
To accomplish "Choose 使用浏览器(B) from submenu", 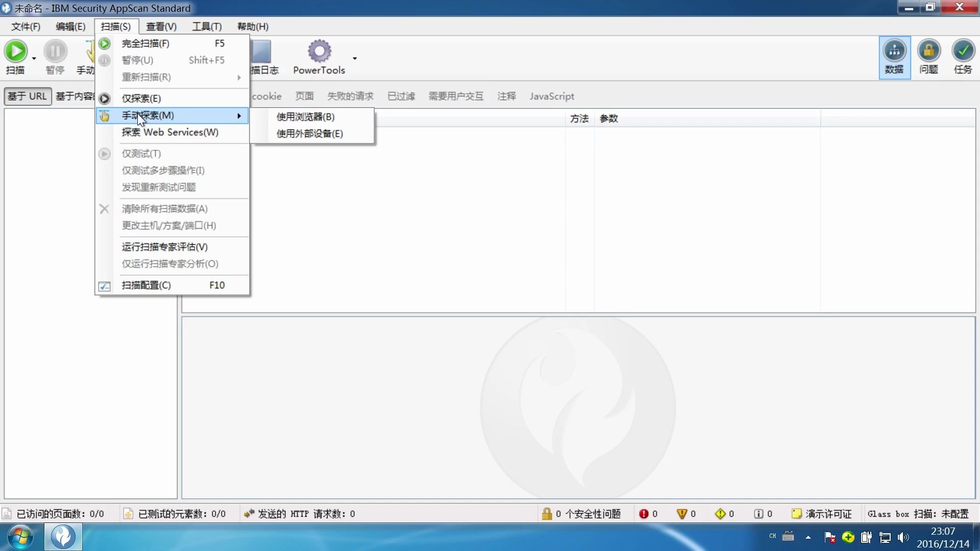I will pyautogui.click(x=312, y=117).
